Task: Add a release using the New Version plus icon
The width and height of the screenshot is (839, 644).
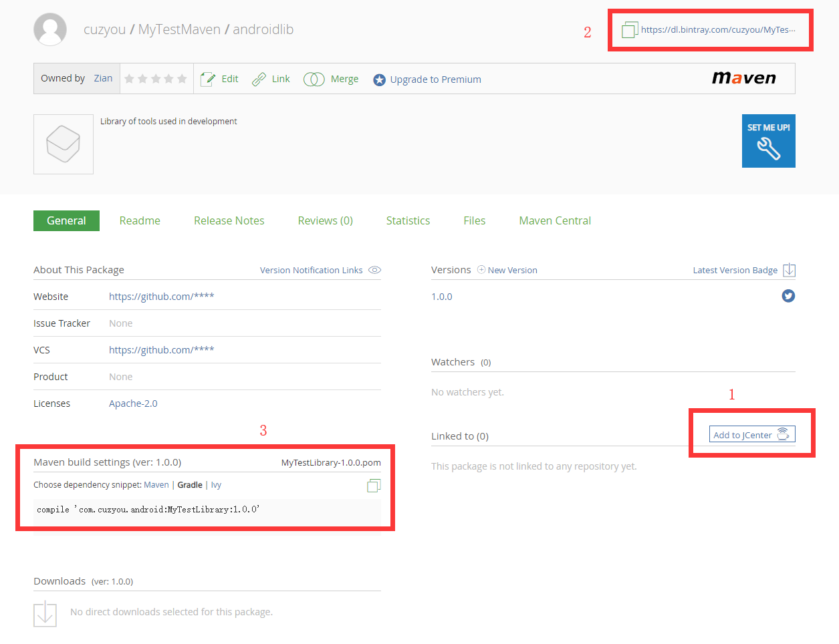Action: [x=481, y=270]
